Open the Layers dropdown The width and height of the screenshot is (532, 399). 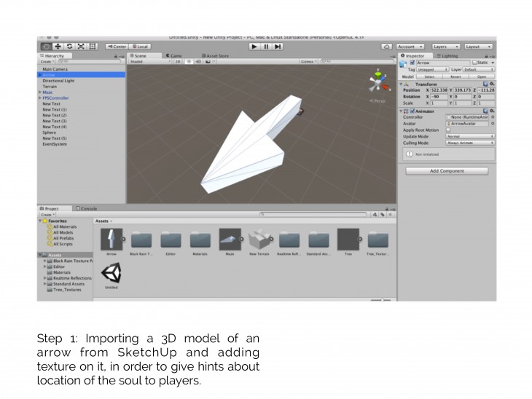pos(445,47)
